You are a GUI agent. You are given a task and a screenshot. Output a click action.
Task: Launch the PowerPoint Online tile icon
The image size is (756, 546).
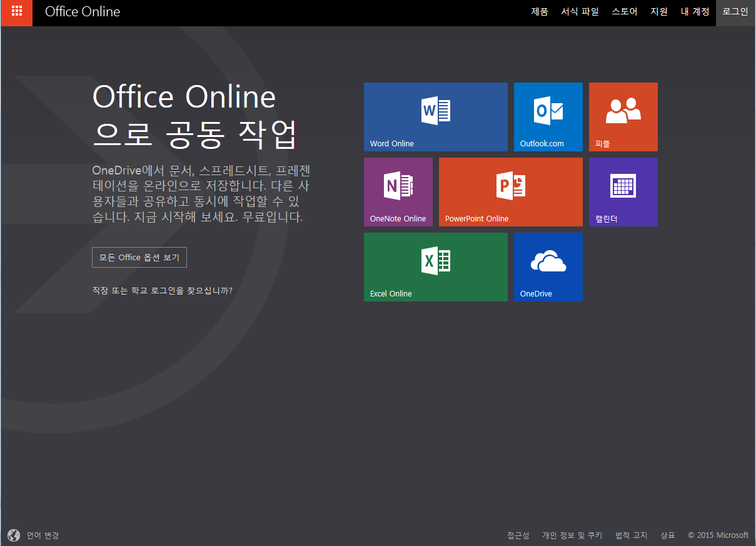tap(511, 186)
